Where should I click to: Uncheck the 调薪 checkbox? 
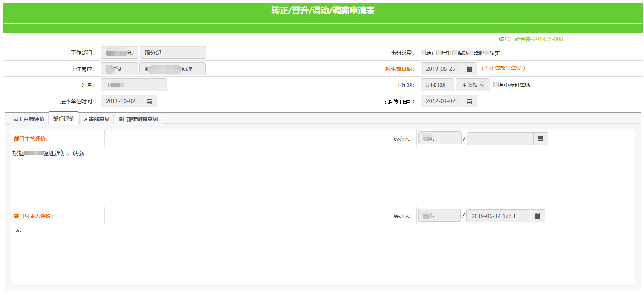click(x=486, y=53)
